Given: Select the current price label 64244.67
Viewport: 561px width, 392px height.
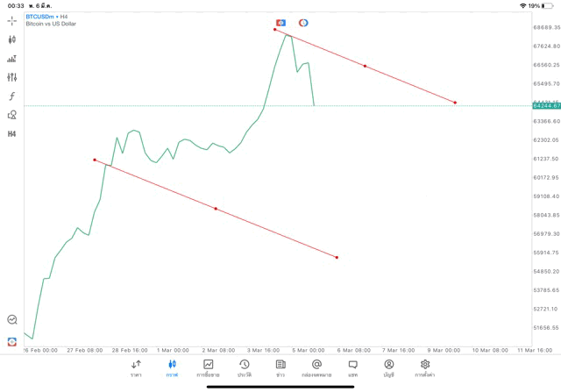Looking at the screenshot, I should pos(545,106).
